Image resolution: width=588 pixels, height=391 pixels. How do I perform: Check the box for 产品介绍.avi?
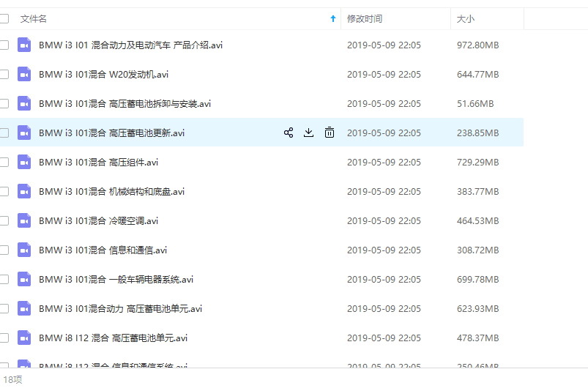[x=4, y=45]
